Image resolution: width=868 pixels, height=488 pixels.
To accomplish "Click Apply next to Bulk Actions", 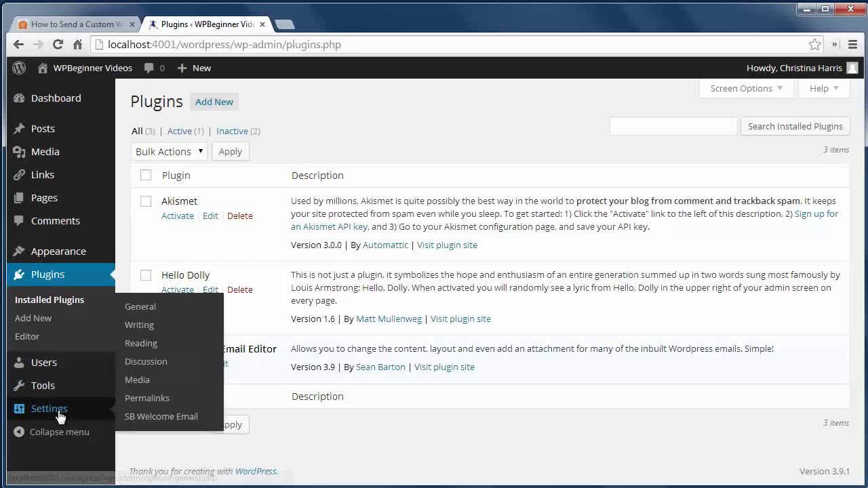I will pyautogui.click(x=231, y=151).
